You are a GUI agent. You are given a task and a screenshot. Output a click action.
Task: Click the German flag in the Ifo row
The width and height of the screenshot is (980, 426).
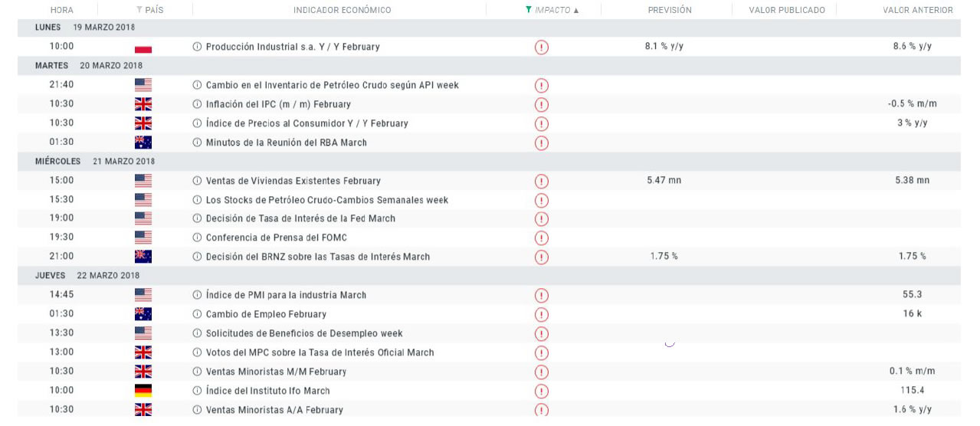(143, 391)
